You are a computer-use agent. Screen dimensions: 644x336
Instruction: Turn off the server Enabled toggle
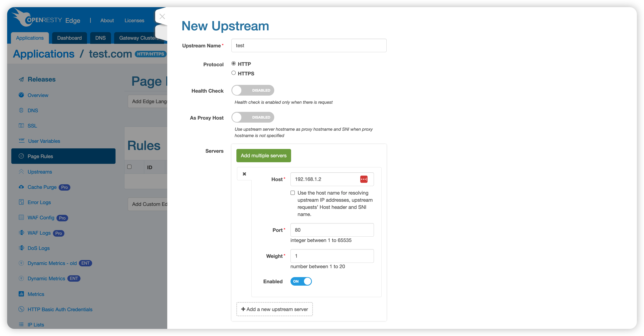pos(301,281)
